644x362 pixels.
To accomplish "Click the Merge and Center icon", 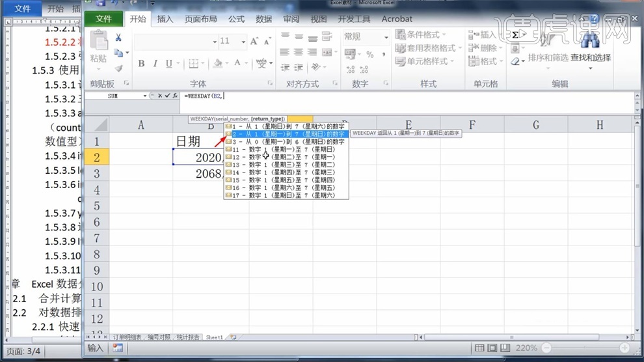I will click(327, 52).
